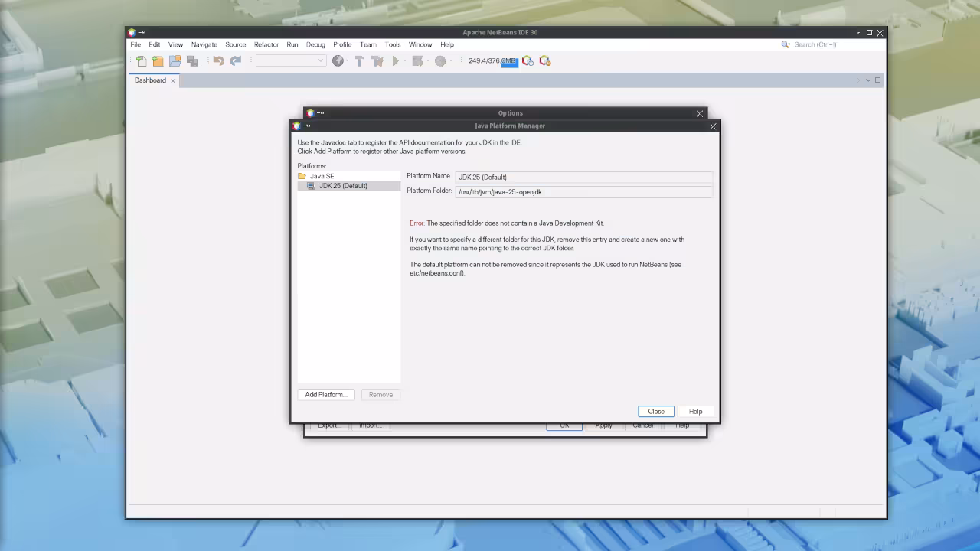This screenshot has width=980, height=551.
Task: Open the Profile menu
Action: click(342, 44)
